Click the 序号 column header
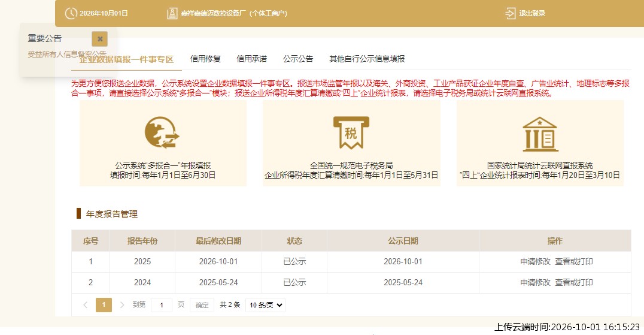Screen dimensions: 644x335 coord(90,241)
